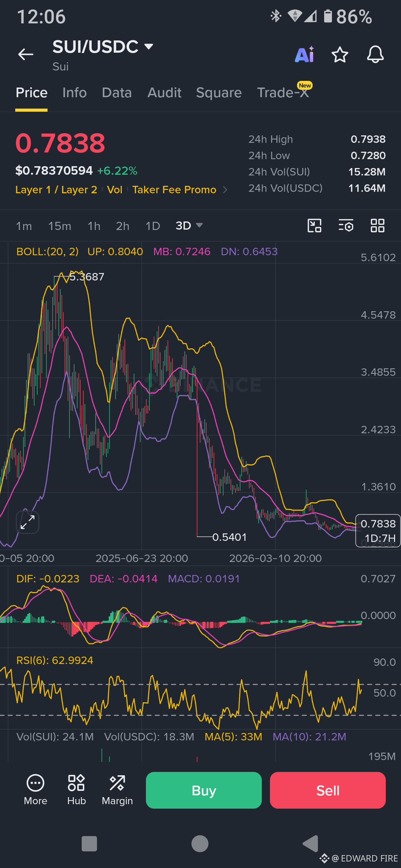Image resolution: width=401 pixels, height=868 pixels.
Task: Switch to the Square tab
Action: [219, 93]
